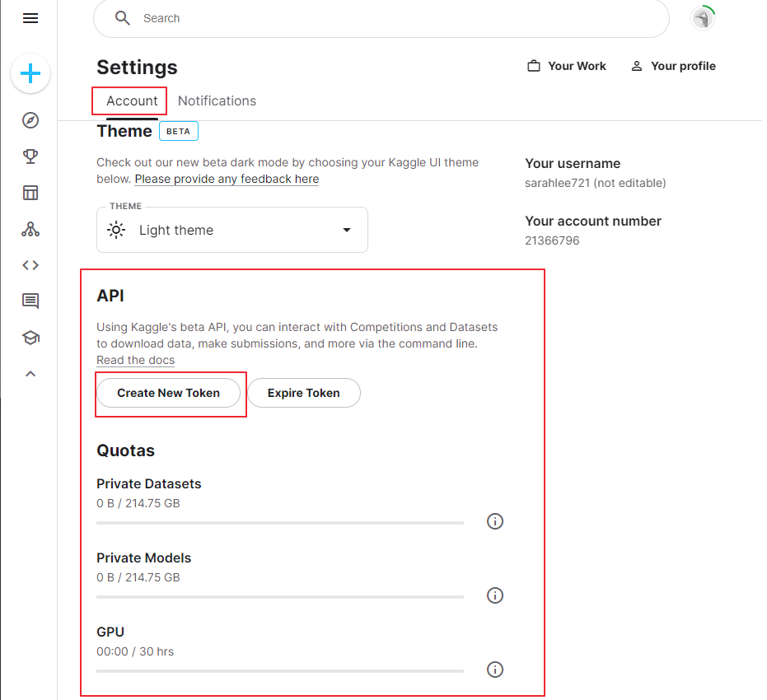
Task: Click the theme dropdown arrow
Action: (x=346, y=230)
